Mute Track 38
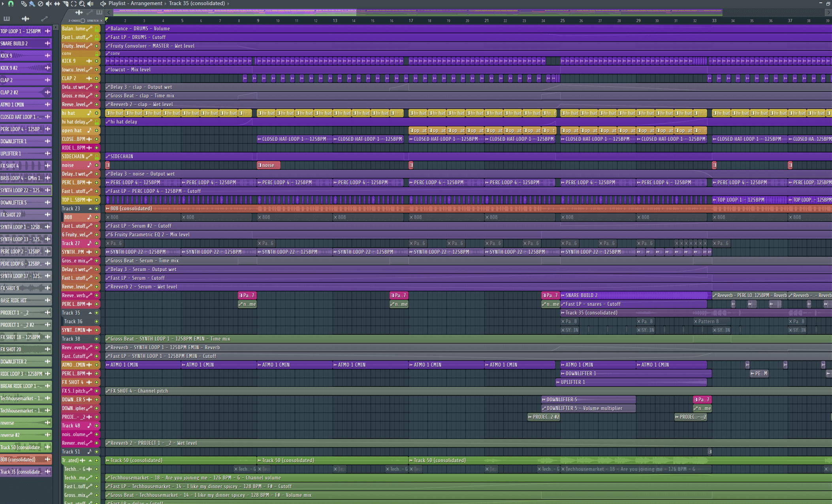 (x=96, y=339)
